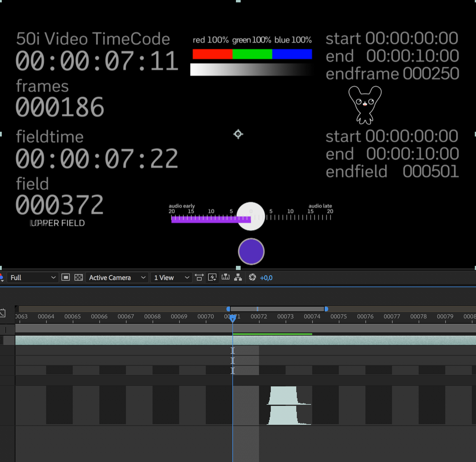The image size is (476, 462).
Task: Toggle the Region of Interest icon
Action: 66,277
